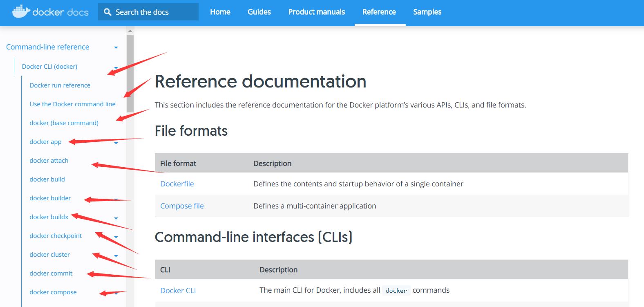Expand the docker checkpoint submenu arrow
The image size is (644, 307).
click(116, 237)
